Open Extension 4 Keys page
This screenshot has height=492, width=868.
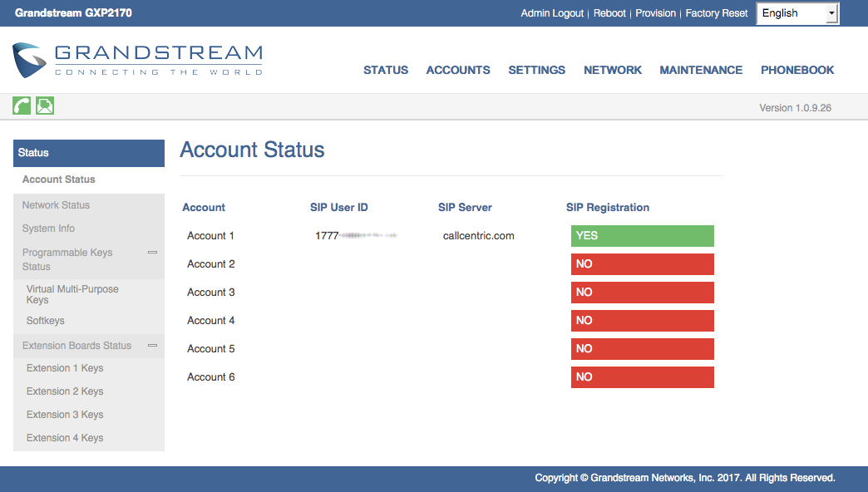[65, 438]
